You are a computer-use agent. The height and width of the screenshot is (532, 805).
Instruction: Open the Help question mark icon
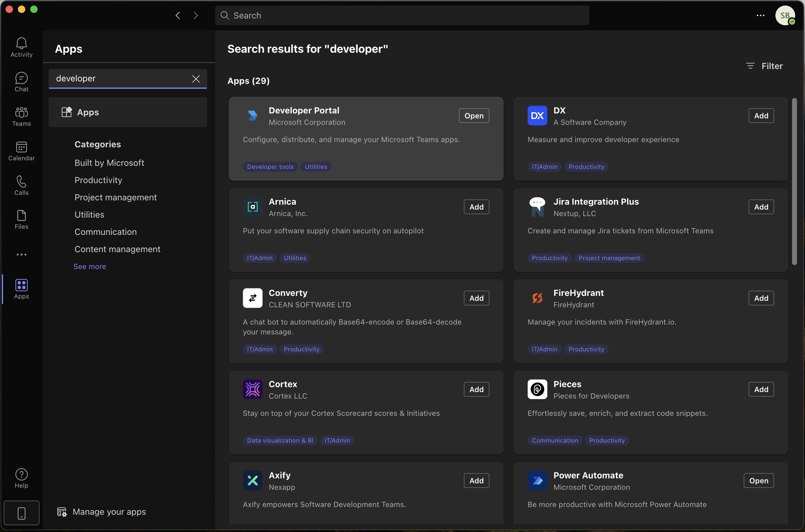[x=21, y=478]
